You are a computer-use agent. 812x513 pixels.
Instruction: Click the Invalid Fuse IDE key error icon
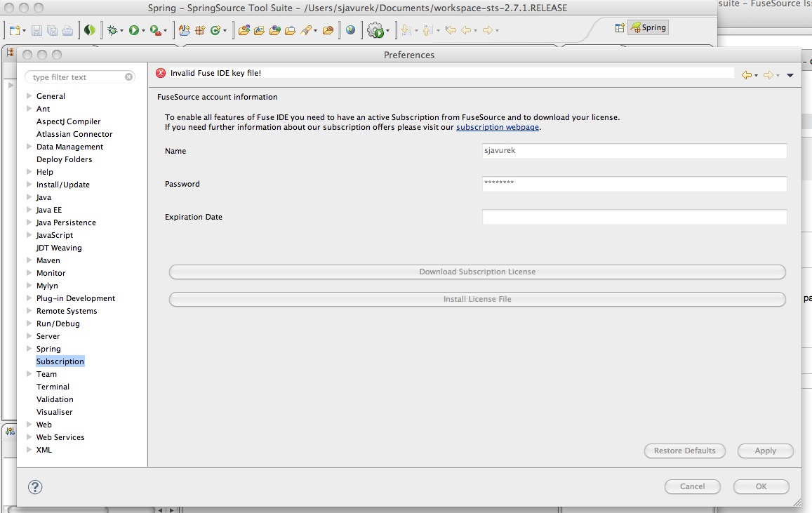[161, 73]
